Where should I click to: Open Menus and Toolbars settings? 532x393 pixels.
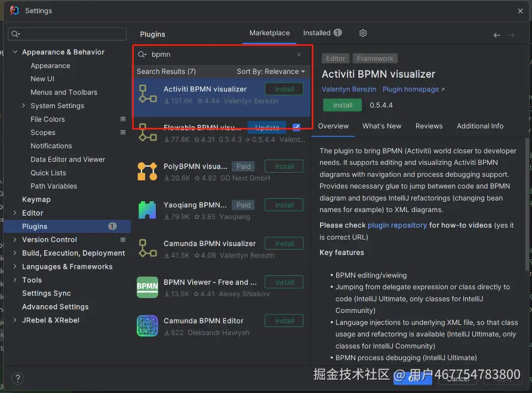[x=64, y=93]
